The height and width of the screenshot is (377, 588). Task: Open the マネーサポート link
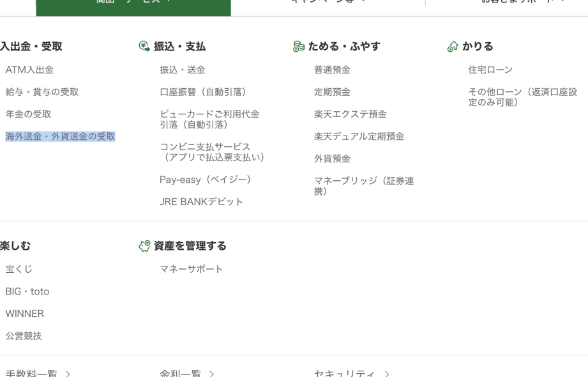point(192,269)
